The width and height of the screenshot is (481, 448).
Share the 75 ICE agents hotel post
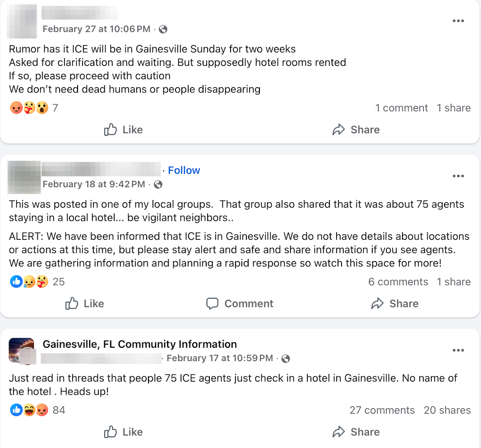click(x=356, y=432)
